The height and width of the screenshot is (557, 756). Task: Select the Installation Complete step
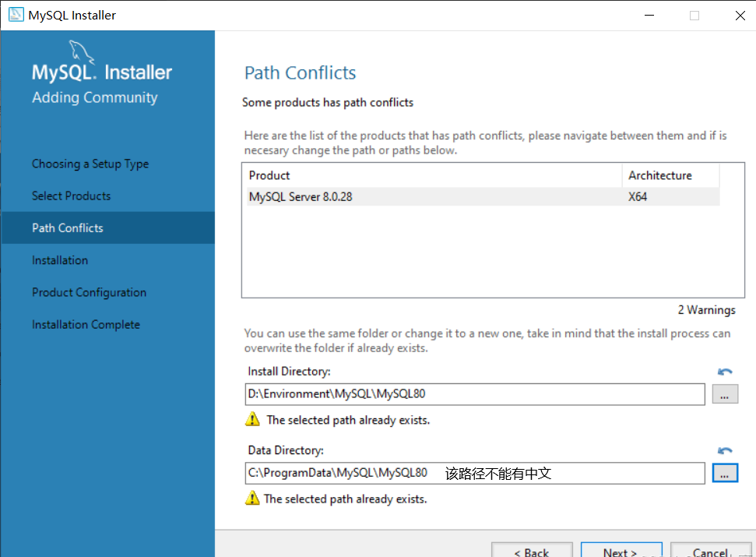86,325
